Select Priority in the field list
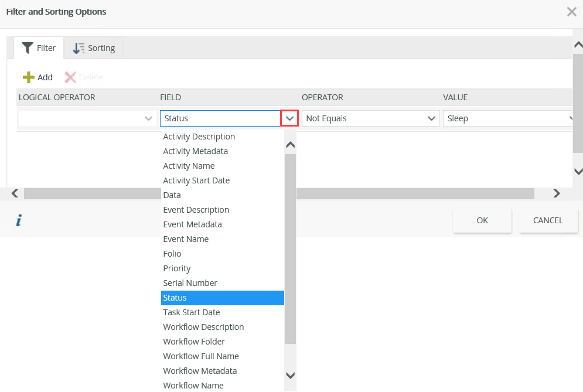This screenshot has width=583, height=392. (x=177, y=268)
